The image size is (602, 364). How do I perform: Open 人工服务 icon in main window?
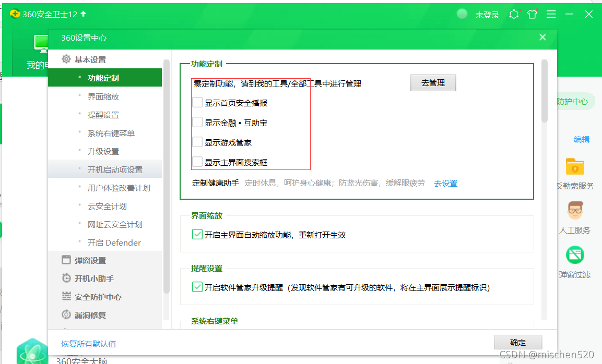pyautogui.click(x=575, y=210)
